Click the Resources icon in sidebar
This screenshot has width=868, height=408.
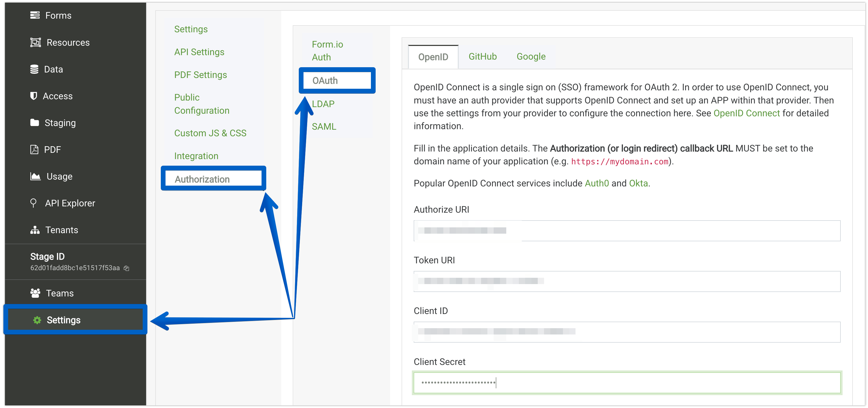click(x=35, y=43)
